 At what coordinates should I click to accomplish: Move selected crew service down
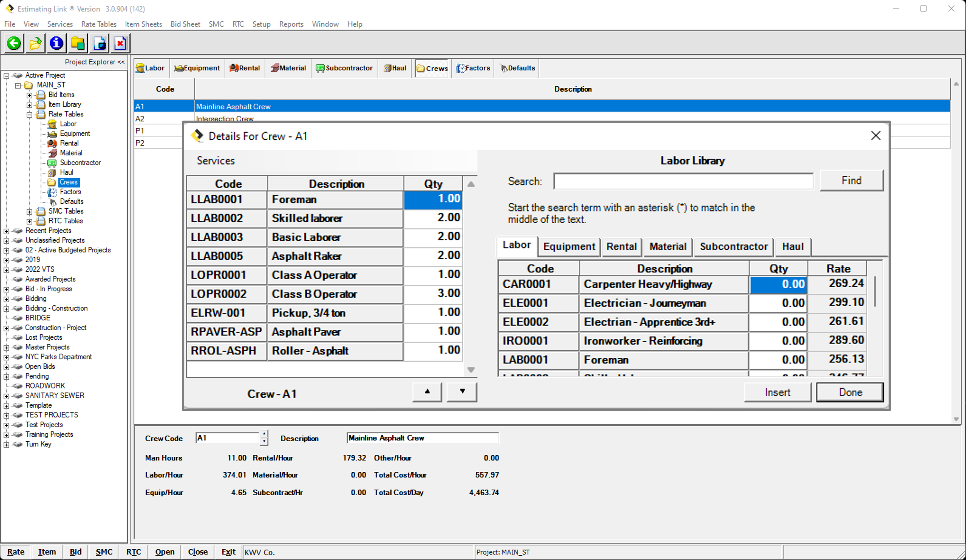pos(462,391)
